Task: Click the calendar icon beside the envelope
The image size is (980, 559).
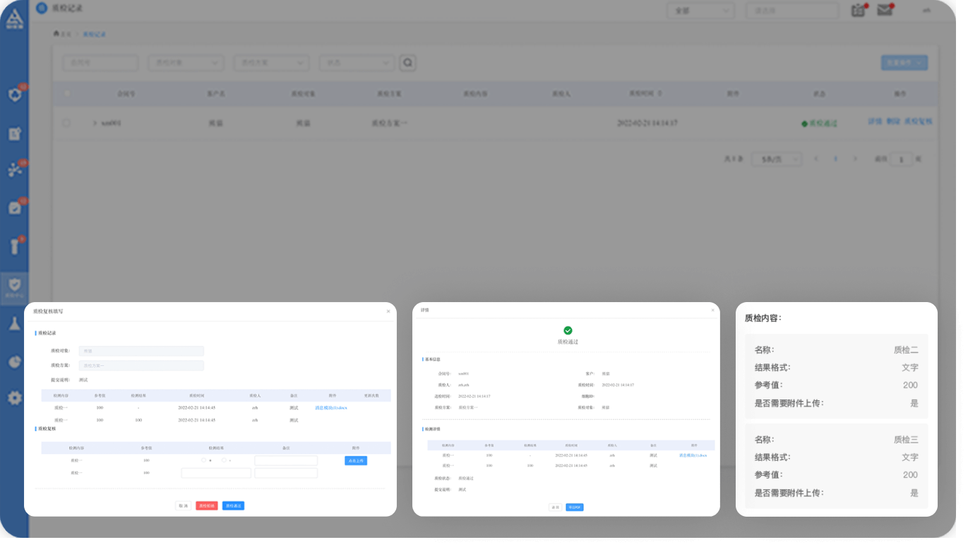Action: (858, 10)
